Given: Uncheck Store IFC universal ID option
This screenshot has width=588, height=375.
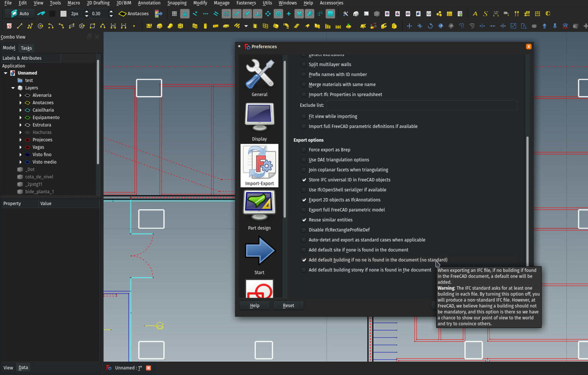Looking at the screenshot, I should coord(303,180).
